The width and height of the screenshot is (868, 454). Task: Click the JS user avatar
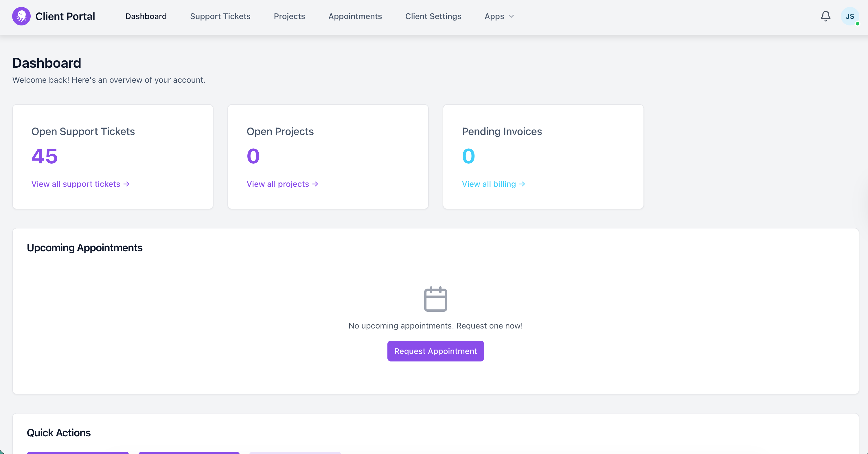[850, 16]
